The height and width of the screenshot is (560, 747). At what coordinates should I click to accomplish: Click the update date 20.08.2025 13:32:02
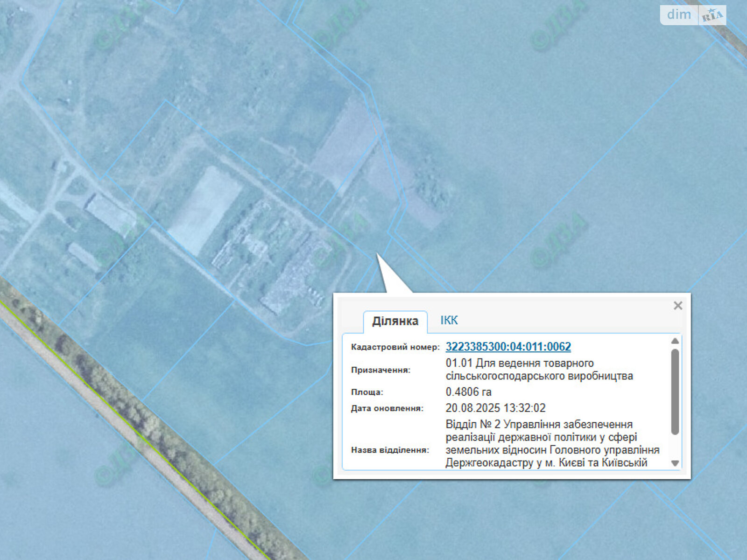tap(495, 408)
